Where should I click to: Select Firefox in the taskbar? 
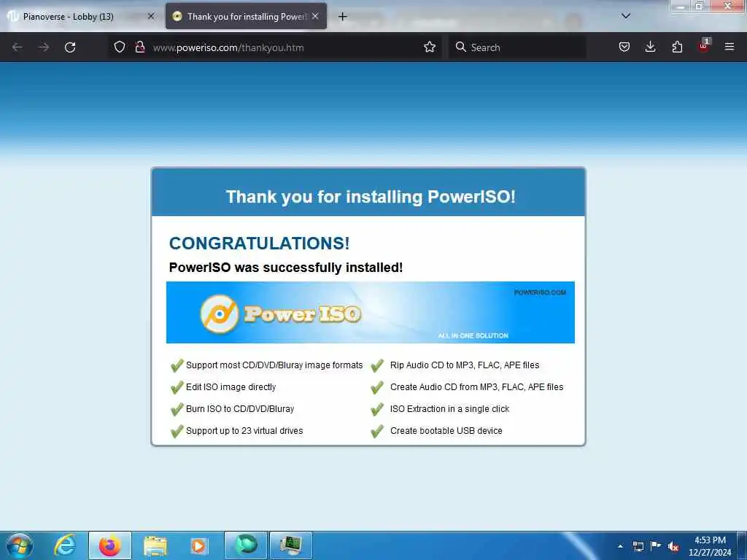point(110,545)
